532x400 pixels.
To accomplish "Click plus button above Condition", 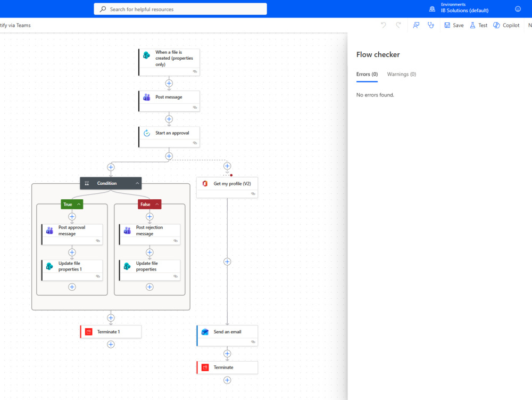I will pyautogui.click(x=111, y=167).
